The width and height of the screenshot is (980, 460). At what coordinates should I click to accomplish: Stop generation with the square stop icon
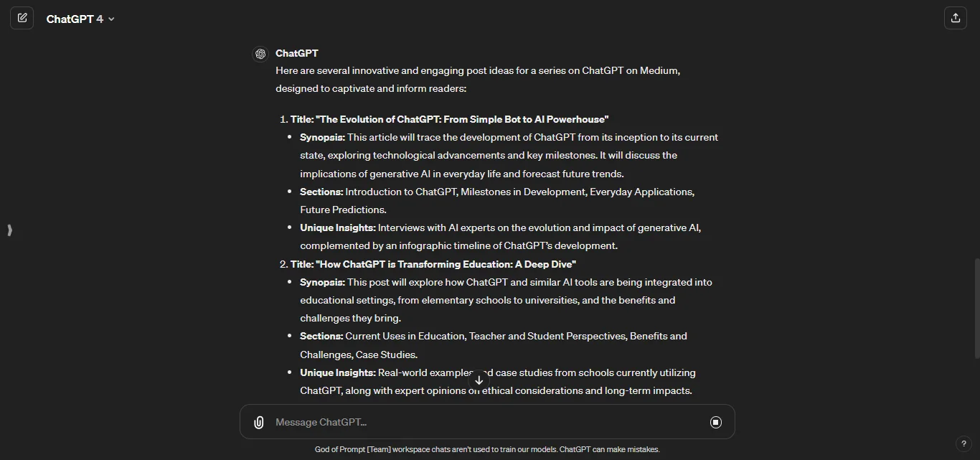point(715,422)
